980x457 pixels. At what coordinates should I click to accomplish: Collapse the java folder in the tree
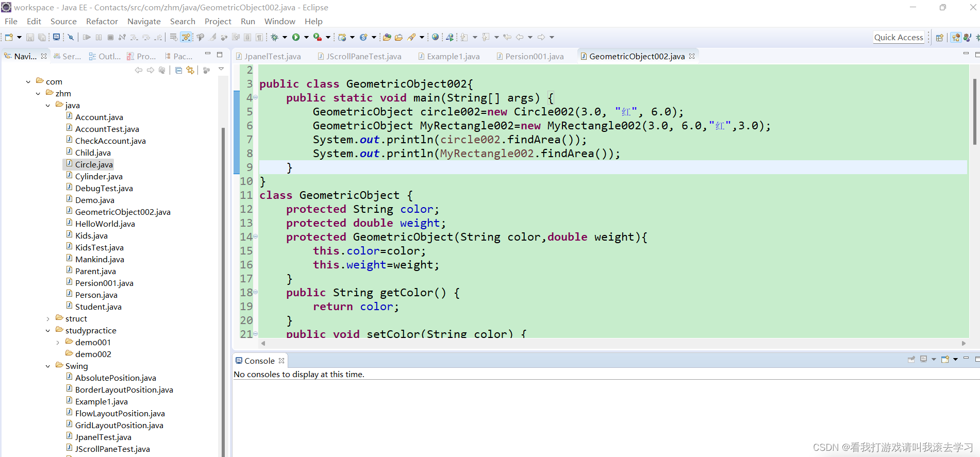coord(48,105)
